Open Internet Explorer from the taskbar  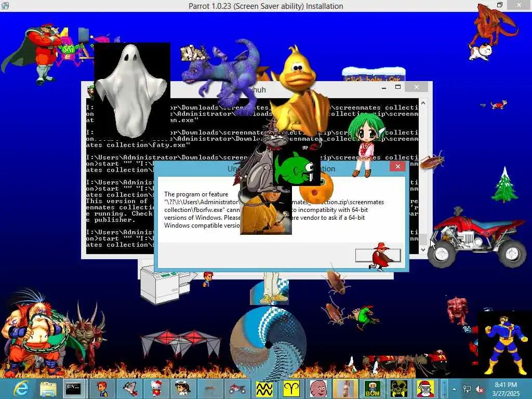click(21, 389)
